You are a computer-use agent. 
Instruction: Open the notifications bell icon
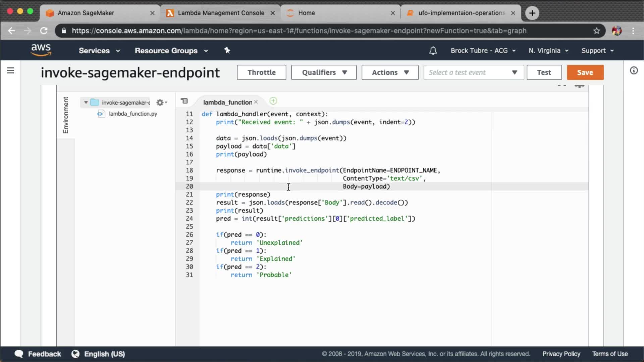(x=433, y=51)
